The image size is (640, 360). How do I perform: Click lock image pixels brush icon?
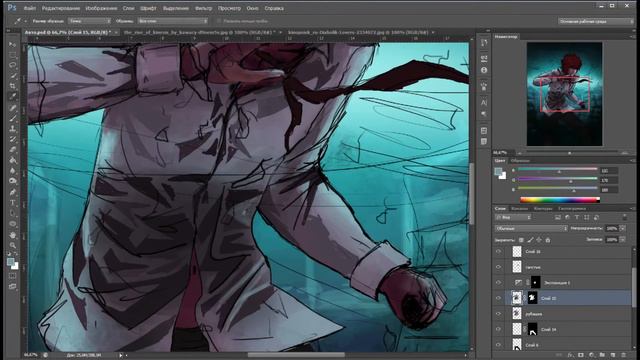[530, 240]
